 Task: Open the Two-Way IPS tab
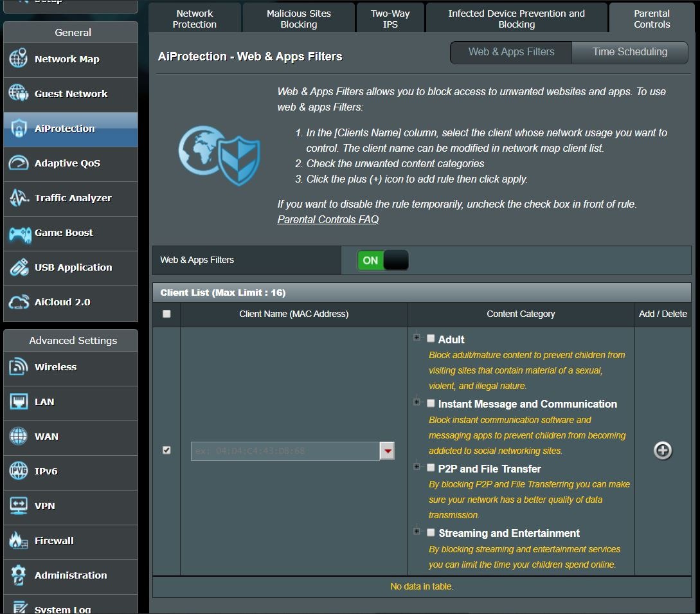[390, 19]
